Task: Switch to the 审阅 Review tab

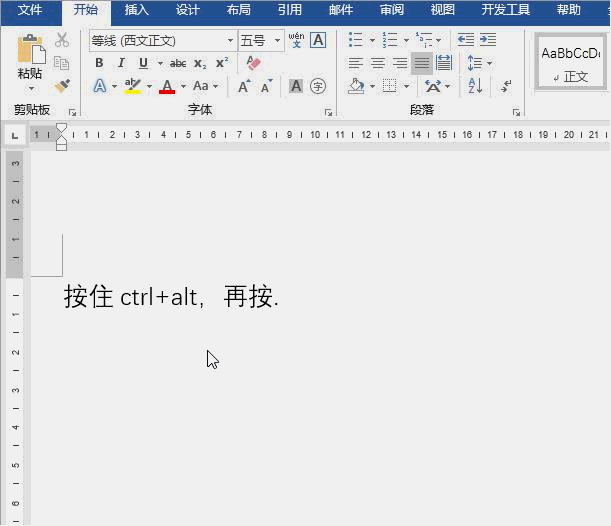Action: click(x=392, y=10)
